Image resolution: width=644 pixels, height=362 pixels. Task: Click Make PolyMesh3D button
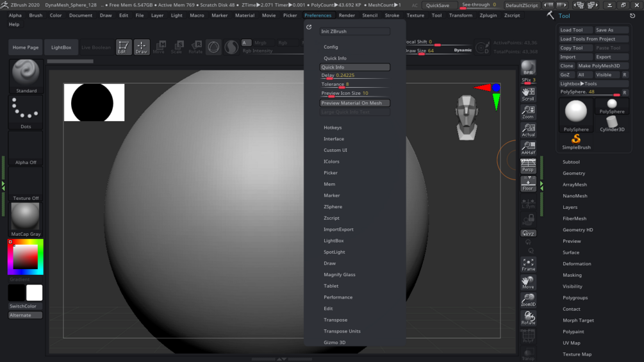(x=602, y=65)
